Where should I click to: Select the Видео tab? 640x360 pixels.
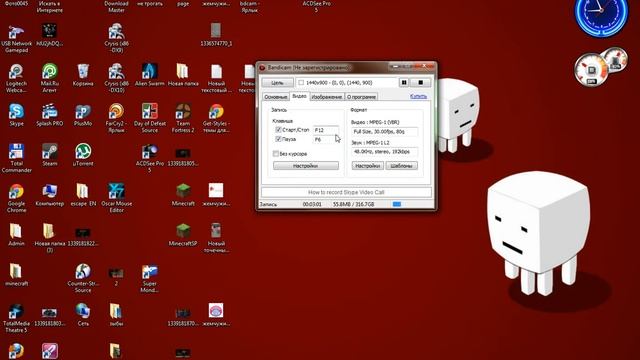coord(300,96)
